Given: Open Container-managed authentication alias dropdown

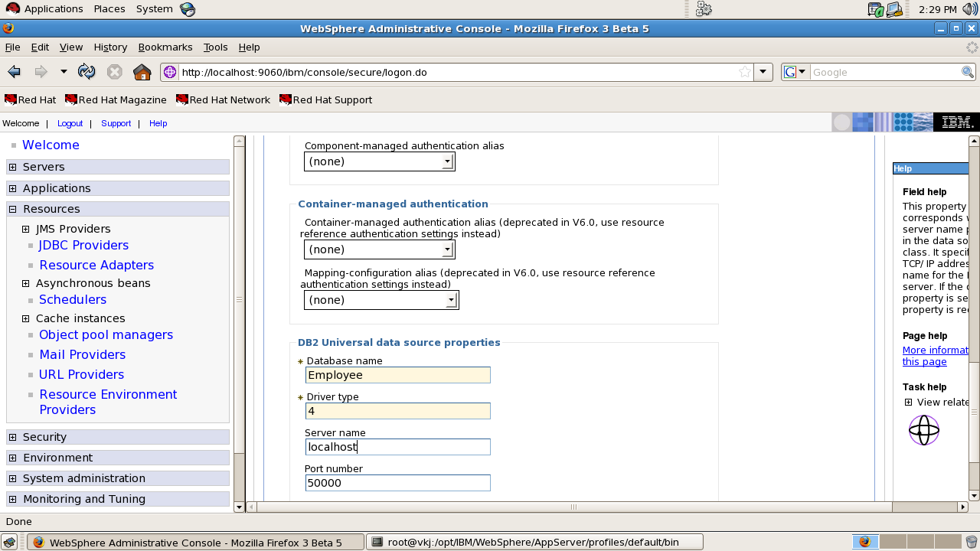Looking at the screenshot, I should point(380,249).
